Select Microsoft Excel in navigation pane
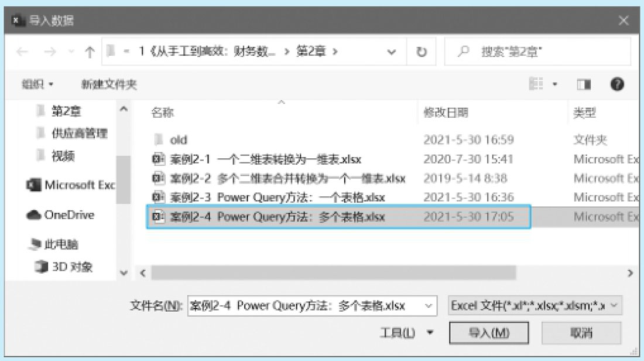 pyautogui.click(x=71, y=185)
